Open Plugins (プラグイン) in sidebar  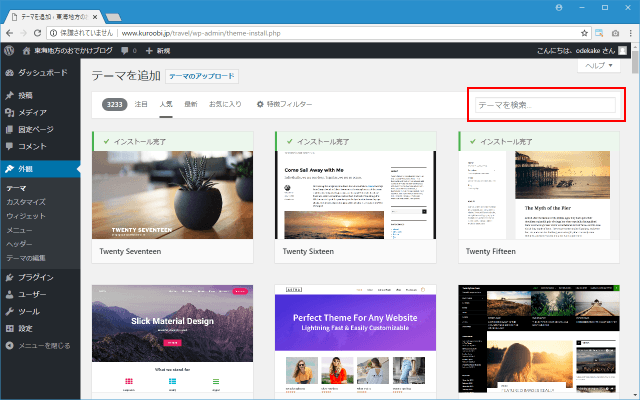(x=35, y=277)
